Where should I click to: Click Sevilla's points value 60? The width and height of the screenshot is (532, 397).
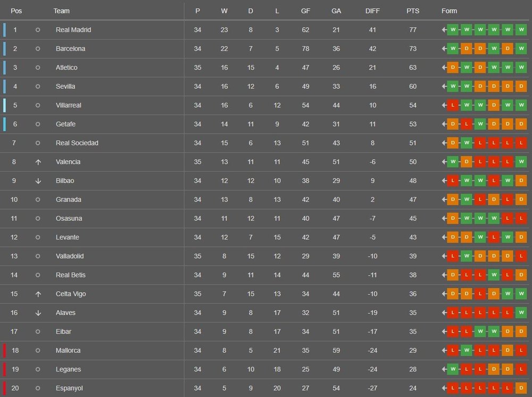tap(413, 86)
